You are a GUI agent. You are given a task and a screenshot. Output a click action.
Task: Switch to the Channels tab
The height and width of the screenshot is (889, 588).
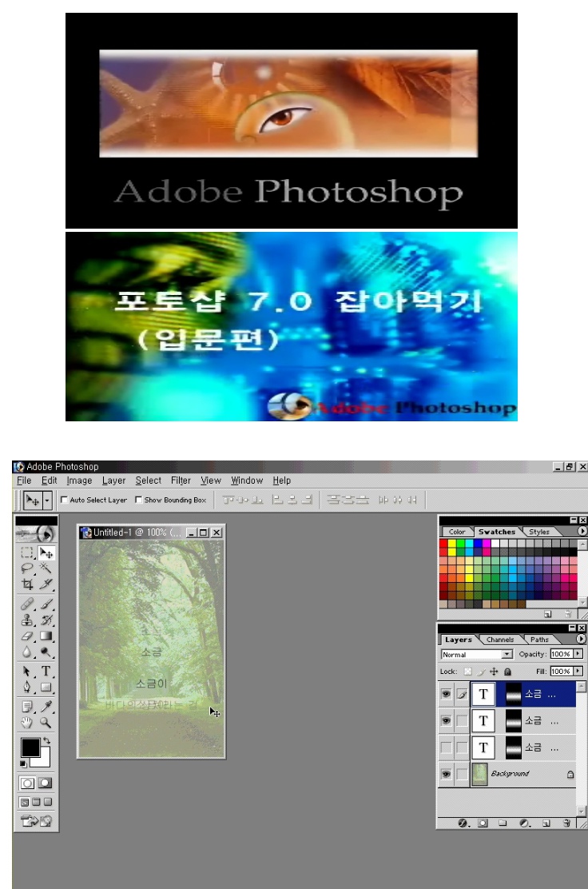click(500, 640)
